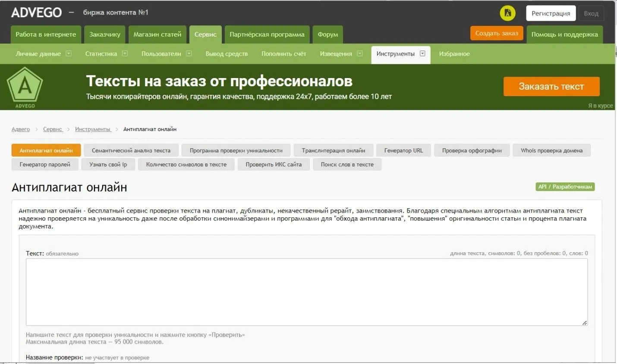Click the Я в курсе banner link
Image resolution: width=617 pixels, height=364 pixels.
601,106
